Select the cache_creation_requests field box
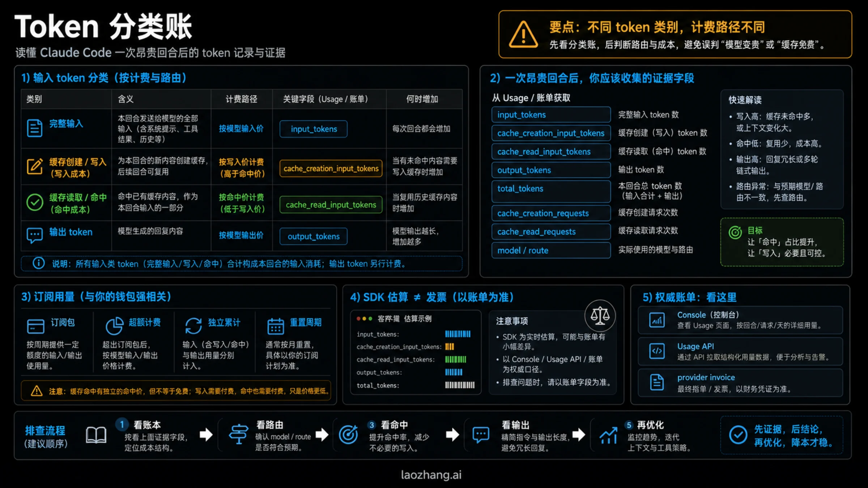This screenshot has width=868, height=488. click(x=551, y=213)
